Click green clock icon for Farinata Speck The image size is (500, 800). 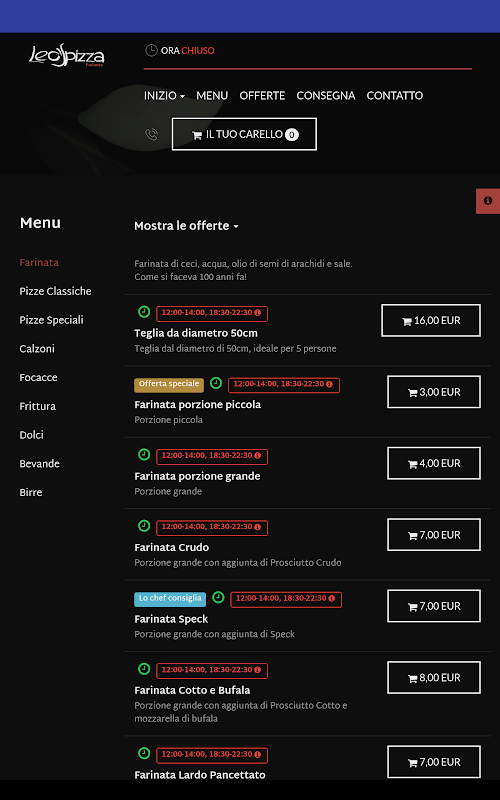(x=218, y=597)
